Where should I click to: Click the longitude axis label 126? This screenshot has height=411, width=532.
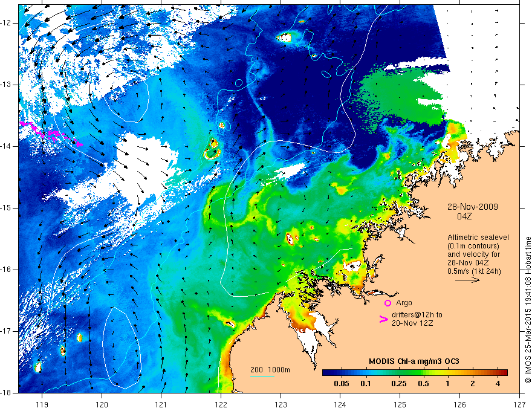click(459, 404)
